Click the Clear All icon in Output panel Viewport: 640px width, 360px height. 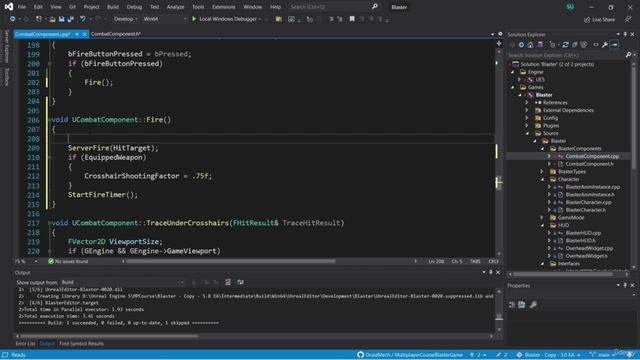click(228, 282)
